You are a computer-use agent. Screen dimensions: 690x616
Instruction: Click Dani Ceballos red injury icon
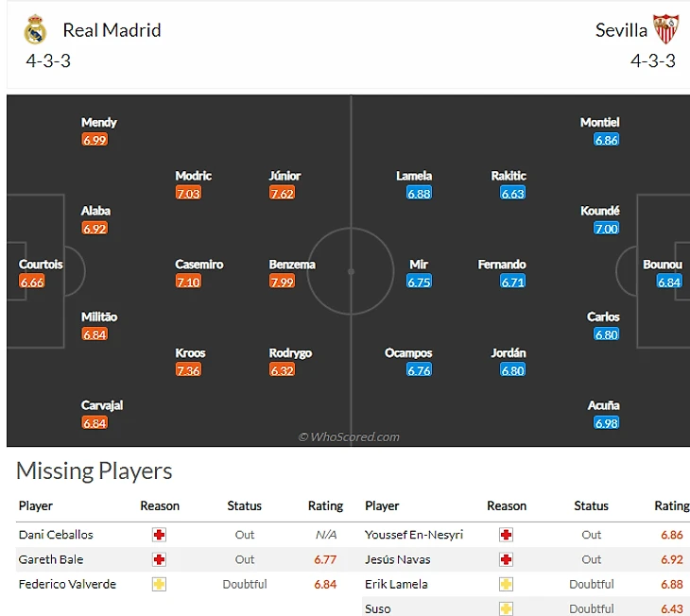[x=159, y=535]
